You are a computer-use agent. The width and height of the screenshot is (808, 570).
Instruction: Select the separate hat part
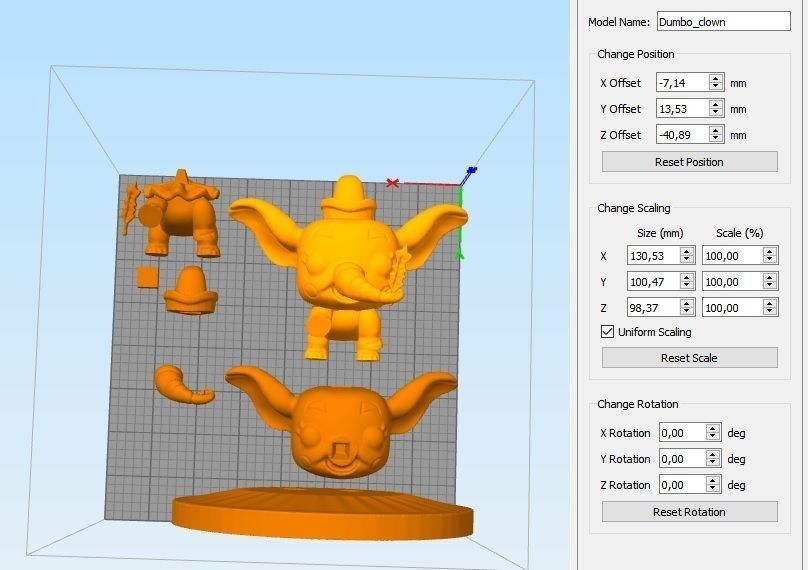coord(191,290)
